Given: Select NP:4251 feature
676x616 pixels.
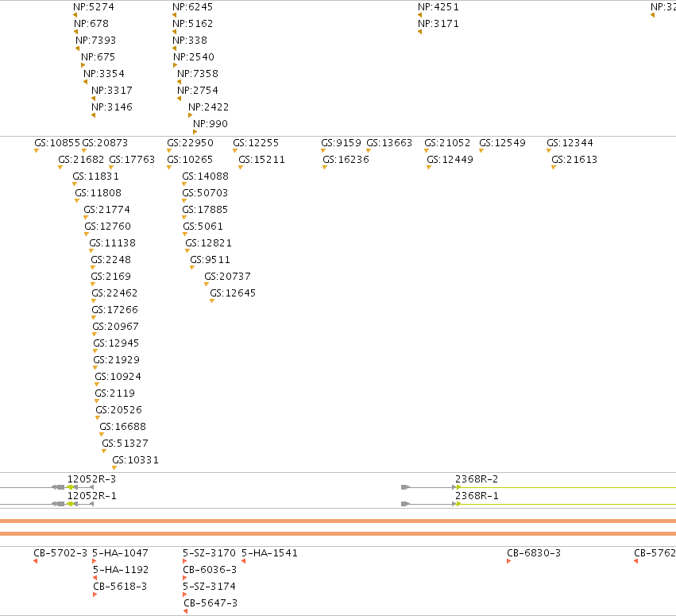Looking at the screenshot, I should point(438,7).
